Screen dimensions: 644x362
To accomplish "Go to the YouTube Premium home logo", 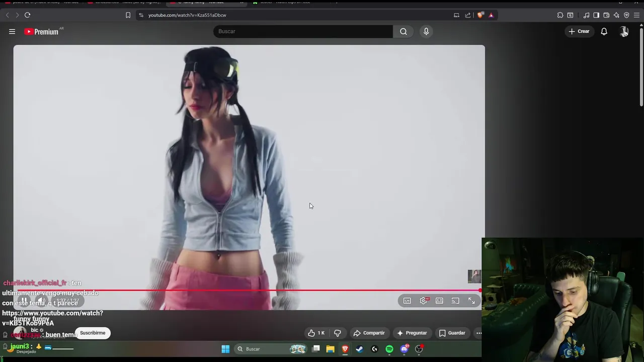I will pos(42,32).
